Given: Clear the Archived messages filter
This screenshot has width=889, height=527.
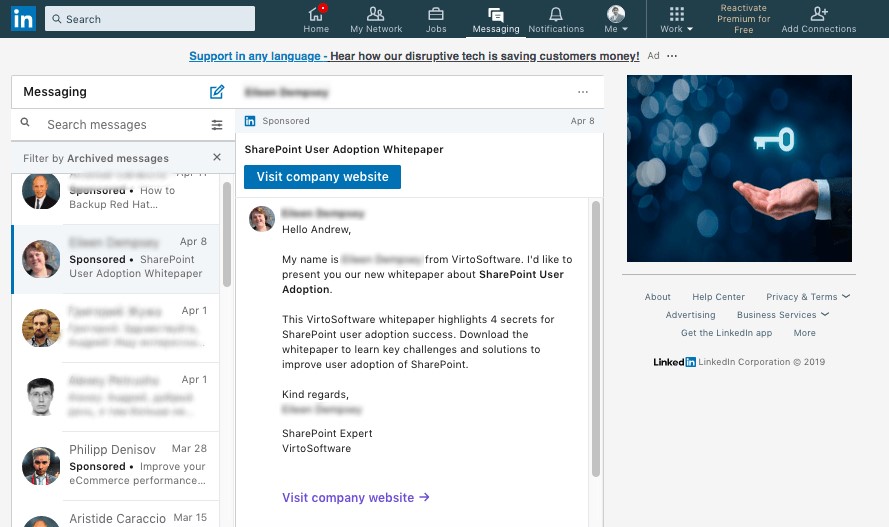Looking at the screenshot, I should tap(217, 157).
